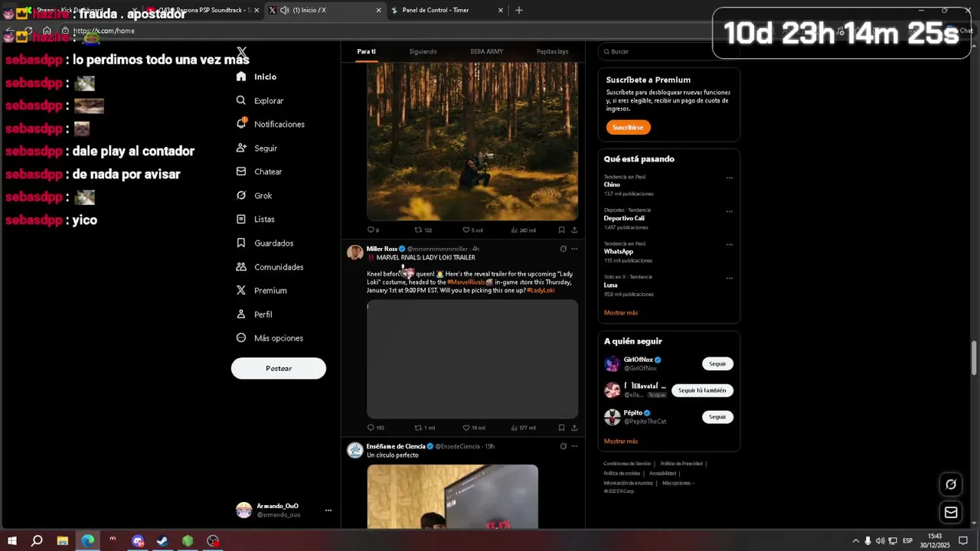Open options for the Luna trend
Image resolution: width=980 pixels, height=551 pixels.
coord(729,279)
